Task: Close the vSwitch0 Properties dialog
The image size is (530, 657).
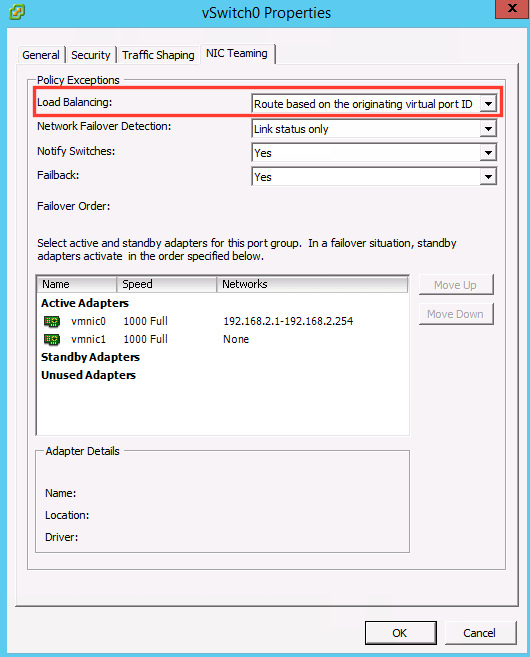Action: [x=512, y=8]
